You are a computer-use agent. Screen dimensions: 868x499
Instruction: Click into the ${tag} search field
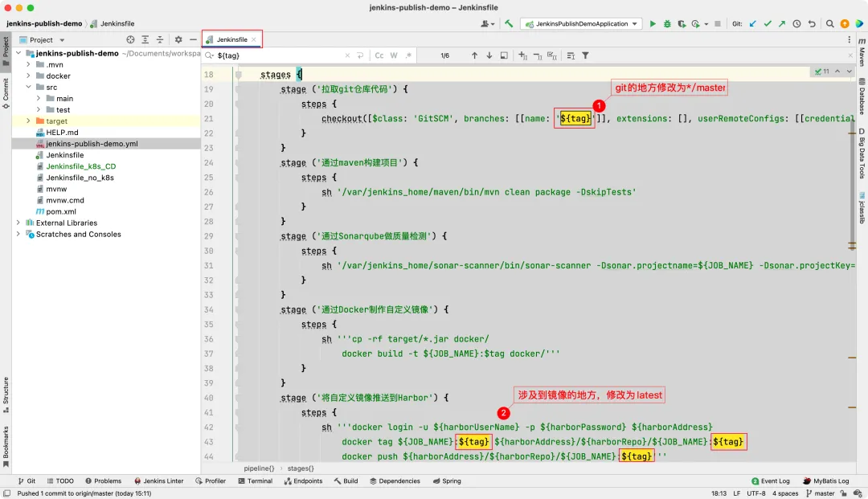278,55
